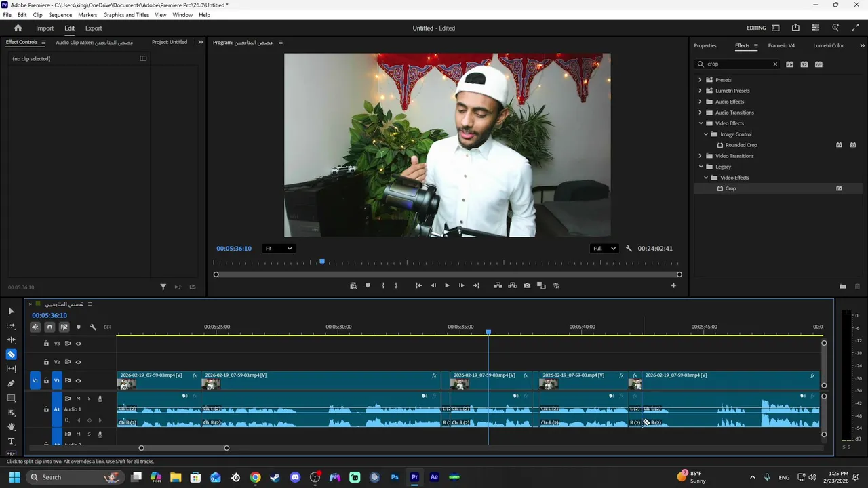Open the Markers menu

point(87,15)
